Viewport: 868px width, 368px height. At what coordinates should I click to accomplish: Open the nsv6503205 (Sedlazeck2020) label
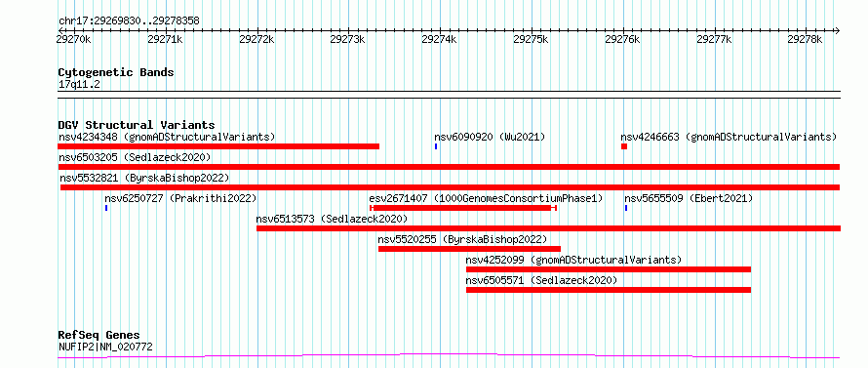coord(135,157)
